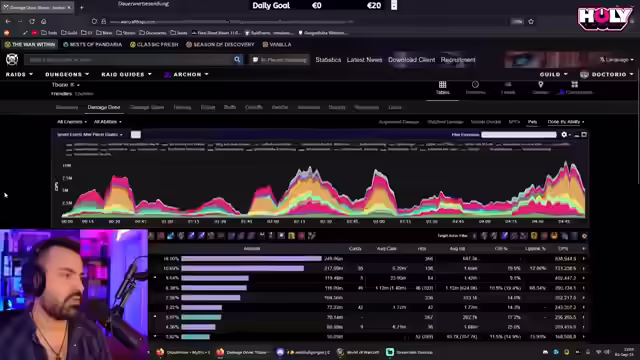Open World of Warcraft from the taskbar
Screen dimensions: 640x360
click(x=359, y=352)
